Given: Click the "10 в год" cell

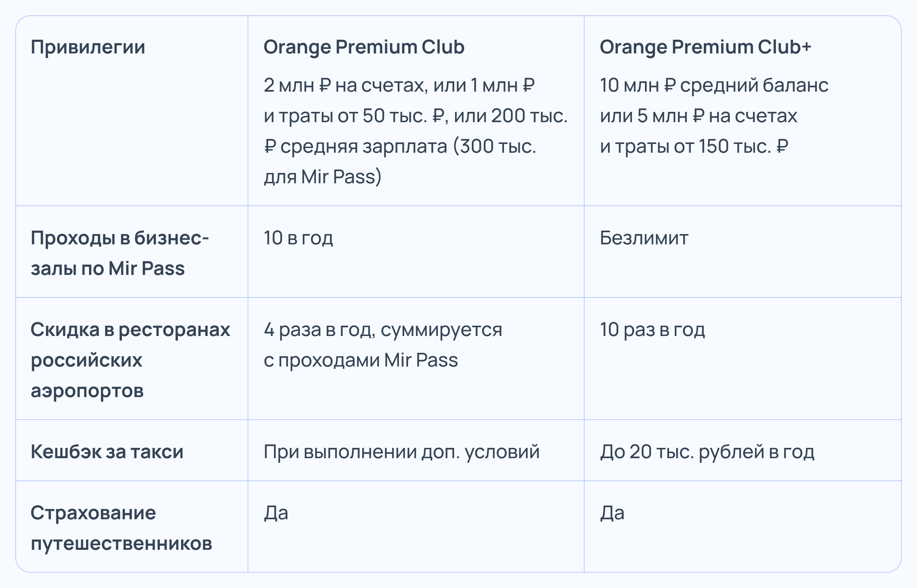Looking at the screenshot, I should [x=298, y=238].
